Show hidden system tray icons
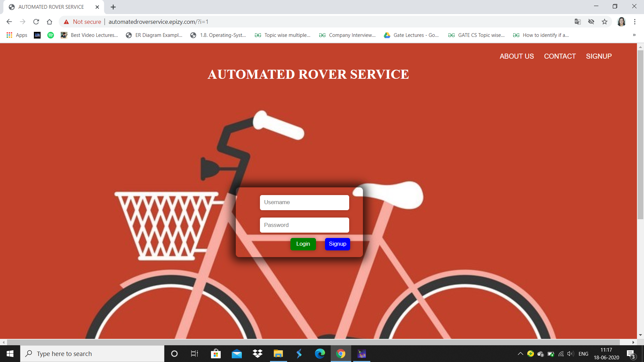The image size is (644, 362). [x=520, y=354]
